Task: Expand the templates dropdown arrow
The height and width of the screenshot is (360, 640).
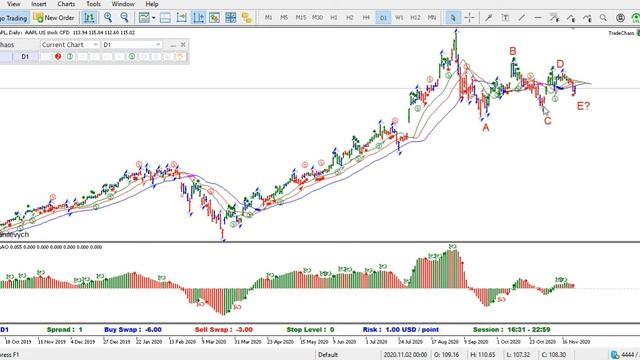Action: click(x=153, y=18)
